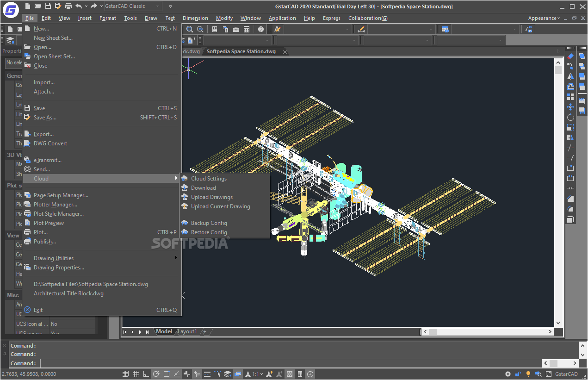Screen dimensions: 588x380
Task: Select Cloud Settings in Cloud submenu
Action: pos(224,179)
